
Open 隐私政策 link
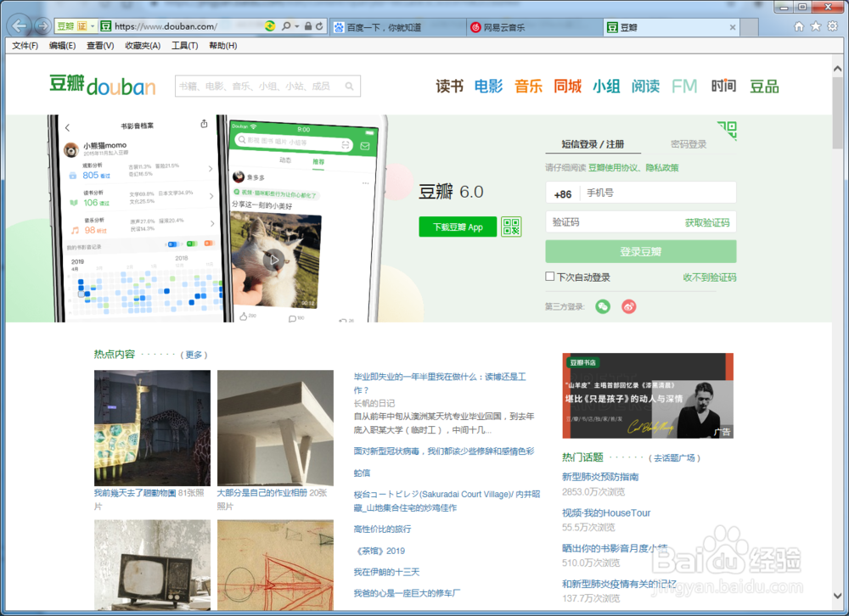(662, 168)
